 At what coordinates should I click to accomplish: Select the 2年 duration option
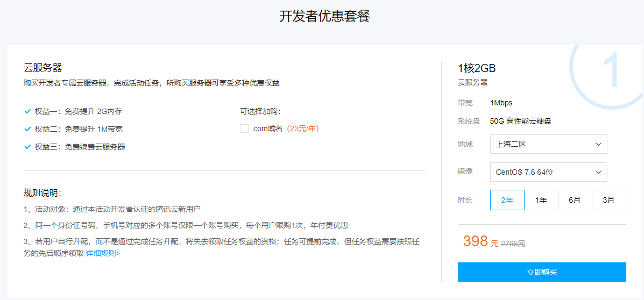[507, 200]
